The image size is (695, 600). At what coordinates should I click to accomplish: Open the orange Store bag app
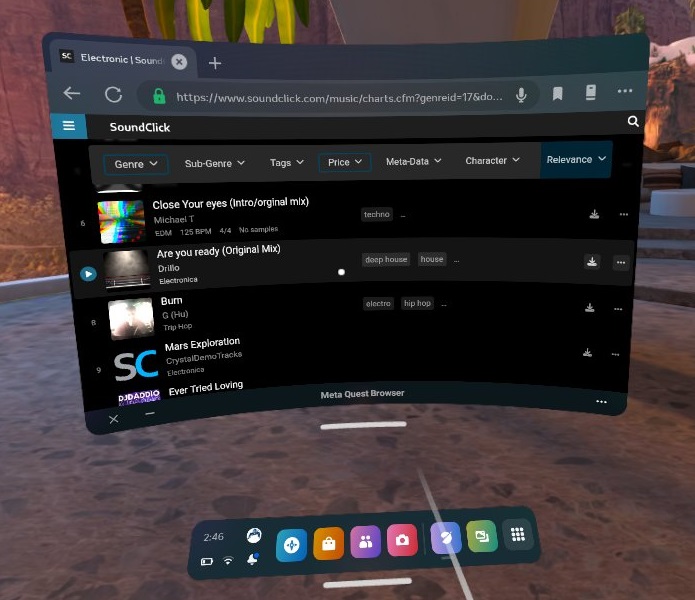pyautogui.click(x=328, y=543)
